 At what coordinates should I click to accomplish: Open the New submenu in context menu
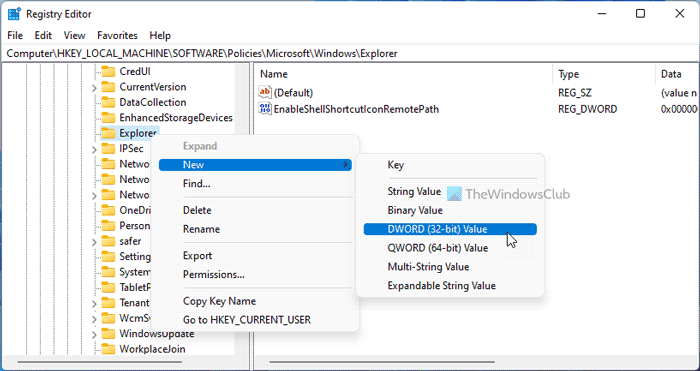[255, 165]
